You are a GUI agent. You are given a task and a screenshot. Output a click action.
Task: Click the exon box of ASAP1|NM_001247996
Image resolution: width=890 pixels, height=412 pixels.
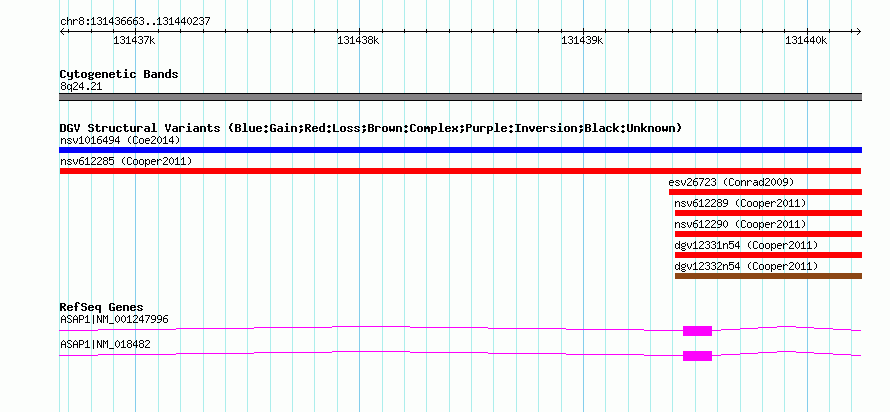(697, 331)
